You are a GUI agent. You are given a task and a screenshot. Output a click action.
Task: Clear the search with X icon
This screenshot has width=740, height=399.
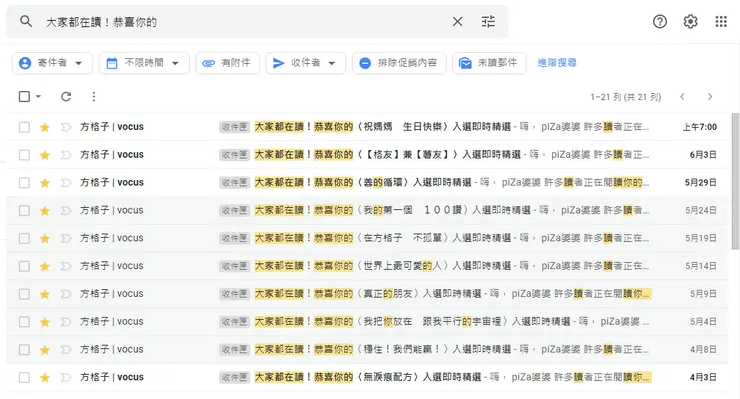click(457, 21)
